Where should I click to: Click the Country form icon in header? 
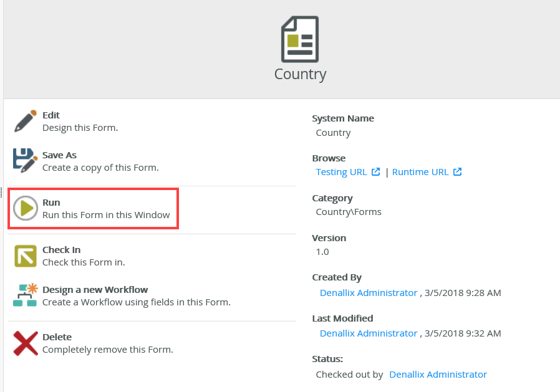tap(300, 39)
